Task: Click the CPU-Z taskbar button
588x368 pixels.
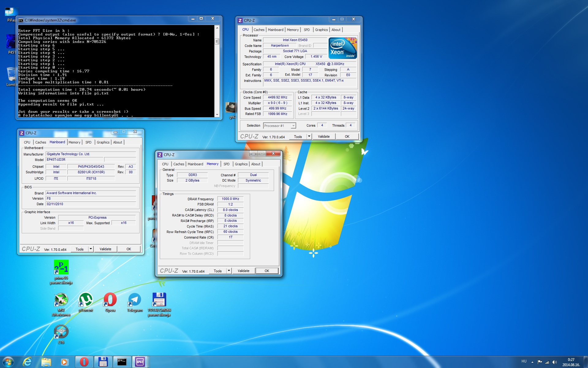Action: point(140,362)
